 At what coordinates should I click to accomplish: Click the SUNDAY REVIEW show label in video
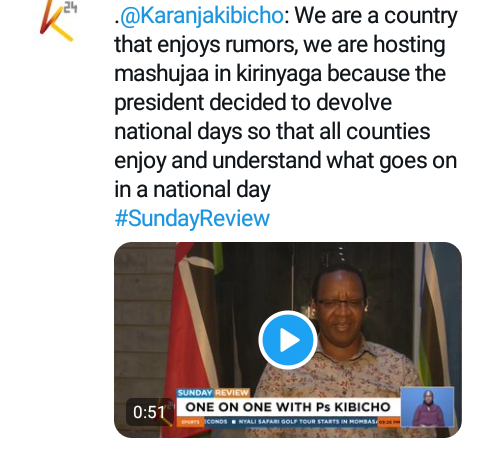[213, 393]
